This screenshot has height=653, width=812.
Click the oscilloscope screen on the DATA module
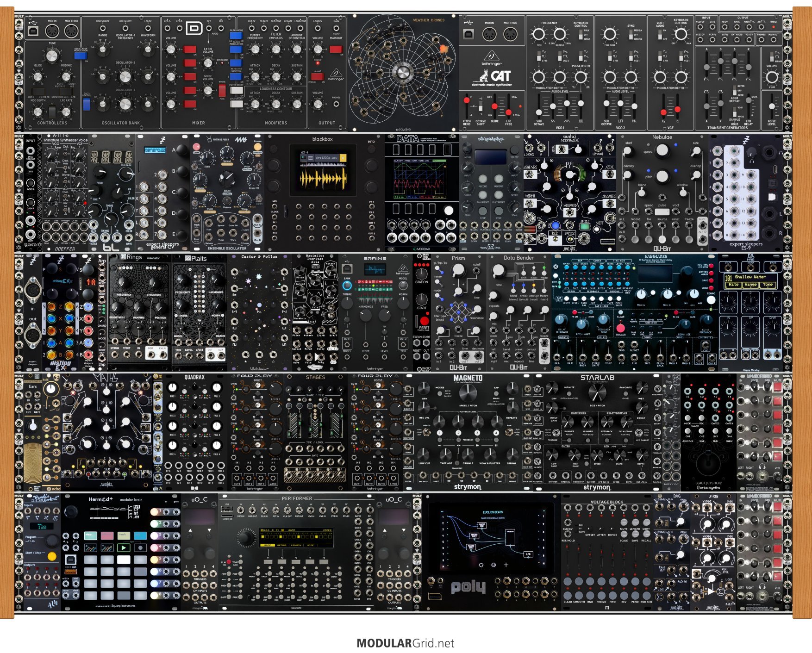419,179
